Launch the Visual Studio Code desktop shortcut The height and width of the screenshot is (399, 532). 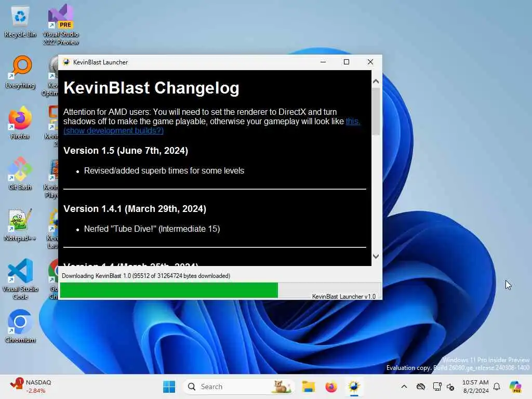20,279
